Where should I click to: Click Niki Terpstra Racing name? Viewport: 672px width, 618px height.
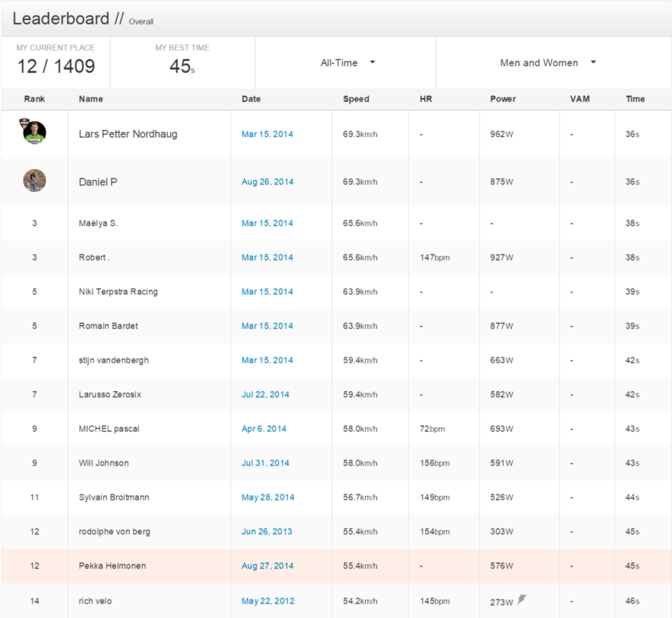118,292
